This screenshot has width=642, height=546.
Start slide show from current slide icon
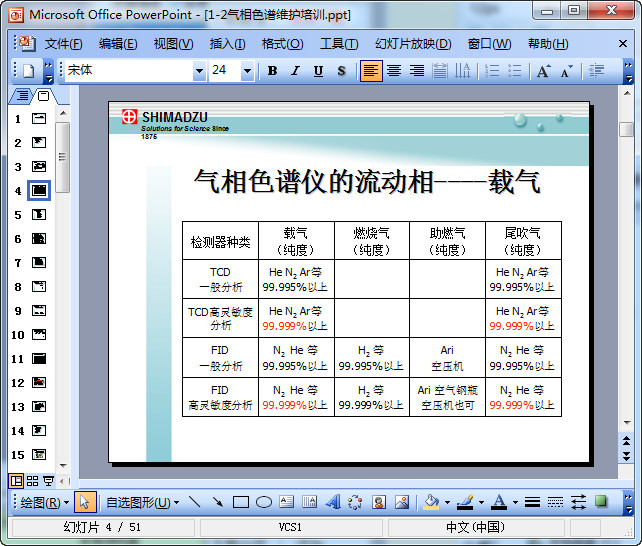[48, 481]
